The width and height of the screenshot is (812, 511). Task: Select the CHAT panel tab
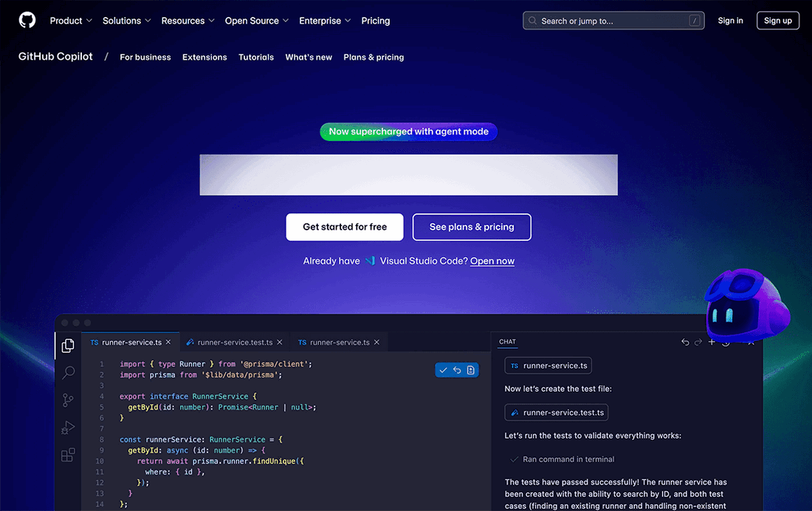(508, 342)
